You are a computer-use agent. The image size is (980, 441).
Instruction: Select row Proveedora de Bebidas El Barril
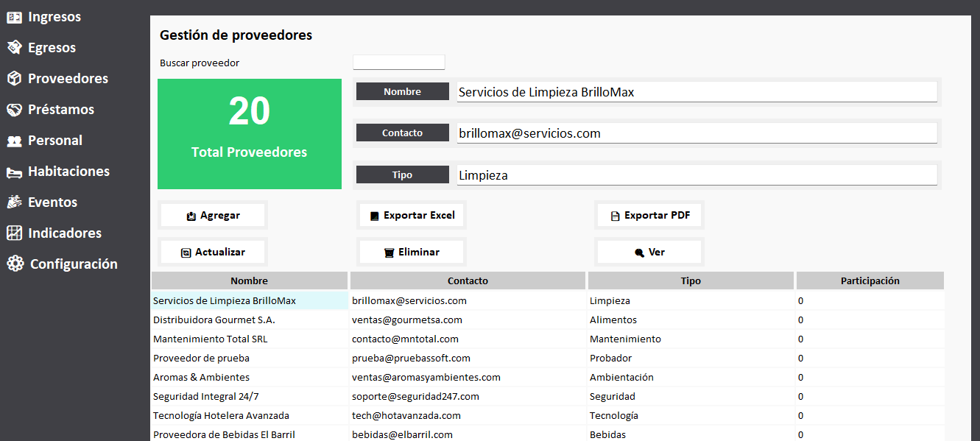pyautogui.click(x=548, y=434)
